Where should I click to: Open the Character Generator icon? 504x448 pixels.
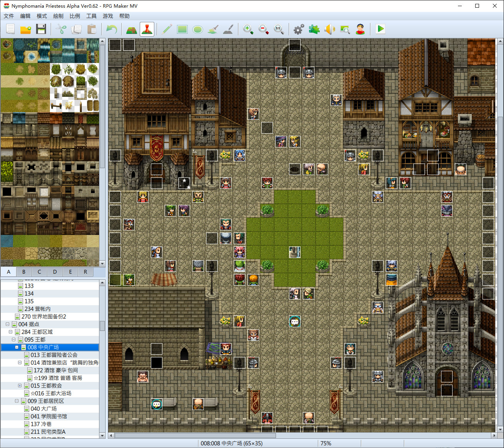point(360,29)
